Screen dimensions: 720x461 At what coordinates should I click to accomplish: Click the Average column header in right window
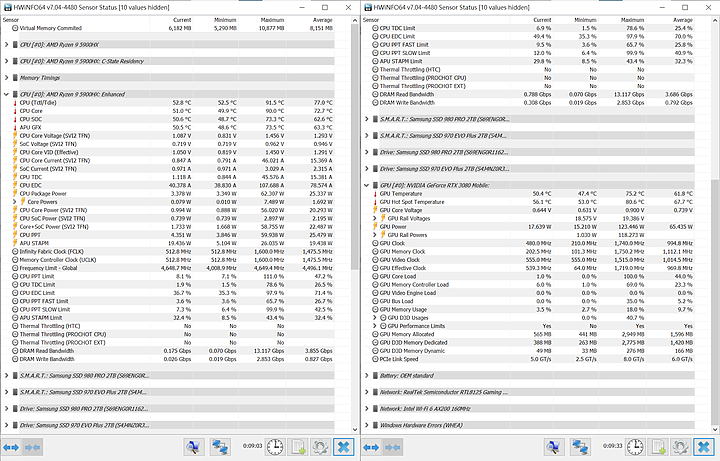point(683,20)
